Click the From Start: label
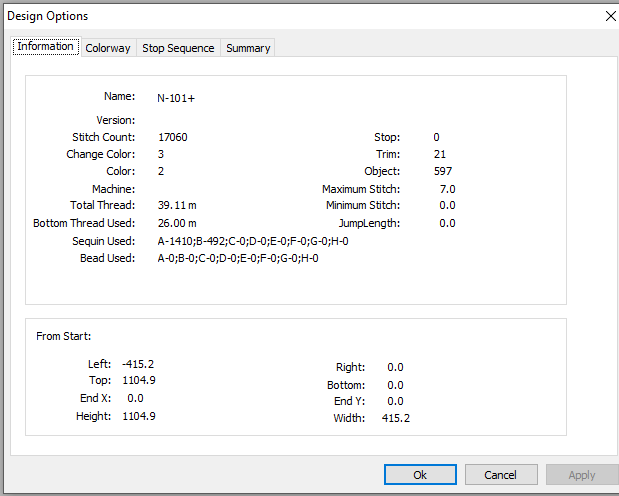619x496 pixels. (64, 336)
